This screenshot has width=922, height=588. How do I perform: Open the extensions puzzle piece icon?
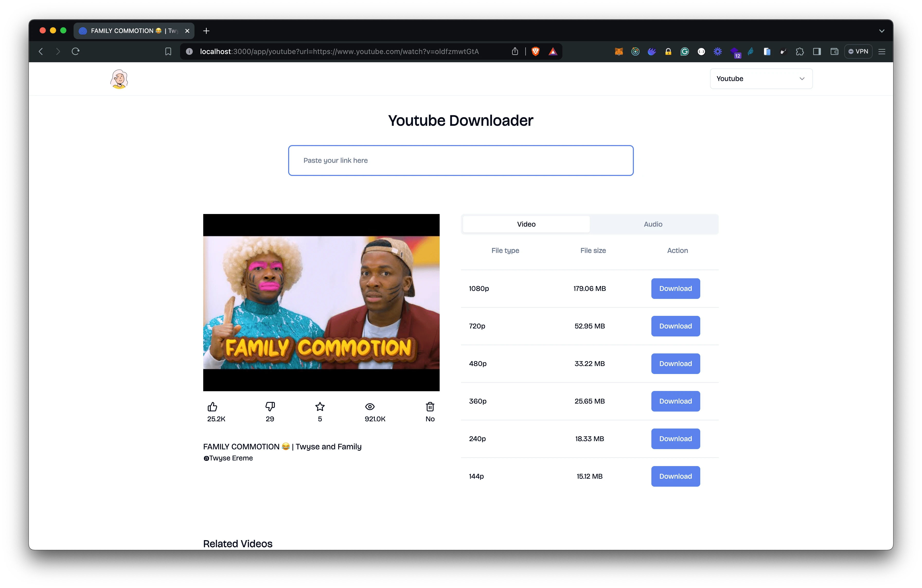pos(800,51)
